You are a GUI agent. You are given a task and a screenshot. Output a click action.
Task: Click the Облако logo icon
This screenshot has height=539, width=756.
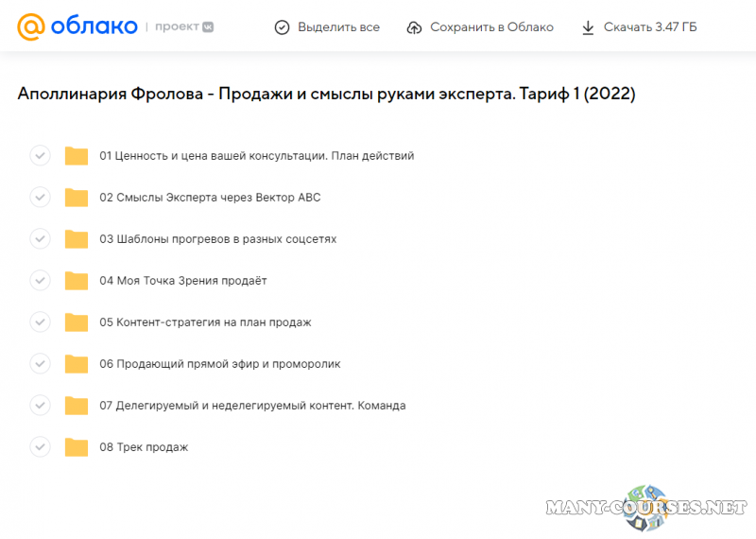[31, 26]
